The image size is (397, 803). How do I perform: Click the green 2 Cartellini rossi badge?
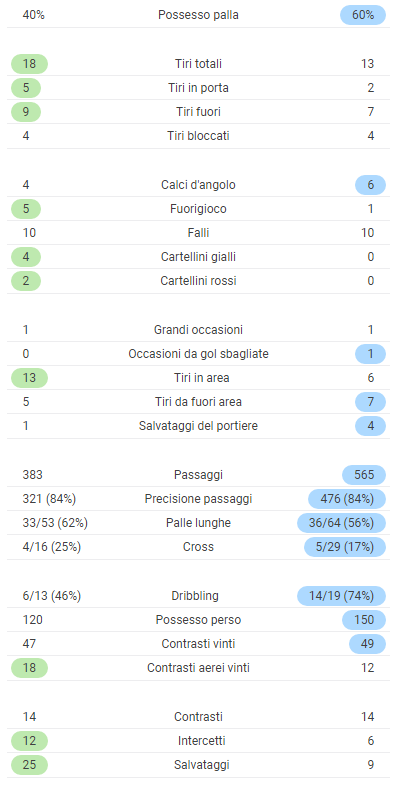pos(26,281)
